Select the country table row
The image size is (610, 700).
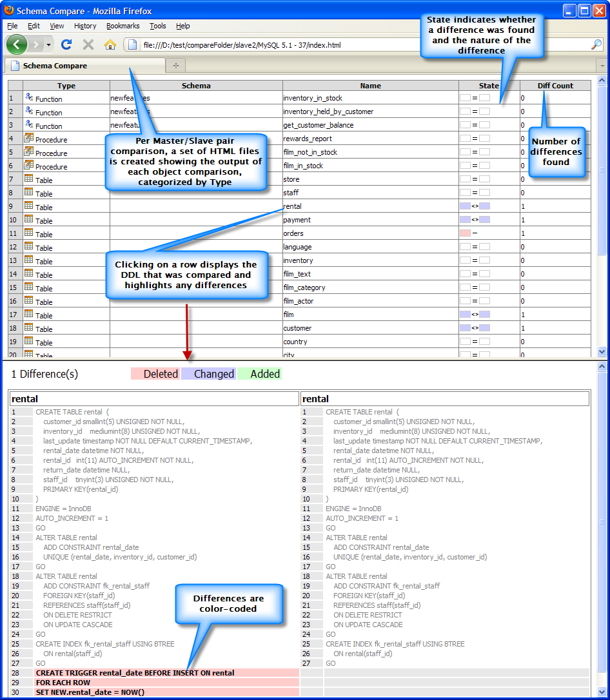[299, 342]
